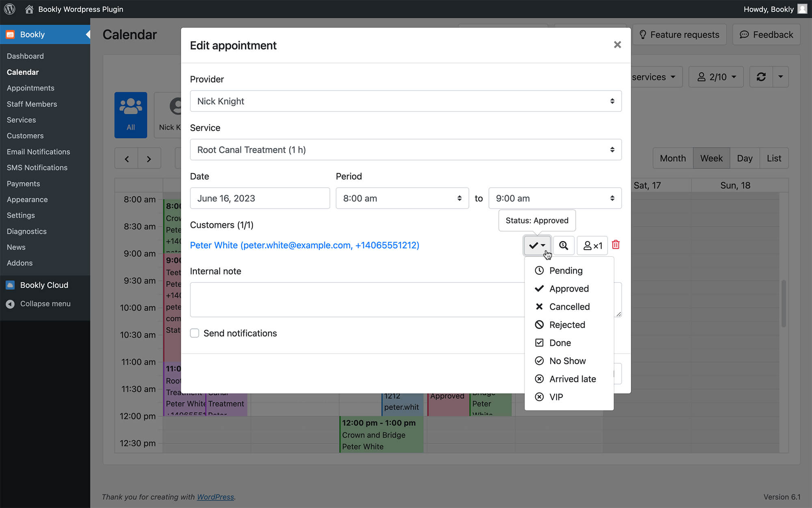Open Customers in sidebar

tap(25, 136)
